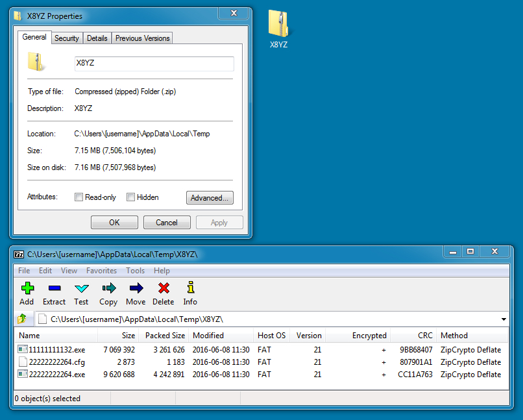The width and height of the screenshot is (523, 420).
Task: Click the Advanced... button
Action: pyautogui.click(x=210, y=198)
